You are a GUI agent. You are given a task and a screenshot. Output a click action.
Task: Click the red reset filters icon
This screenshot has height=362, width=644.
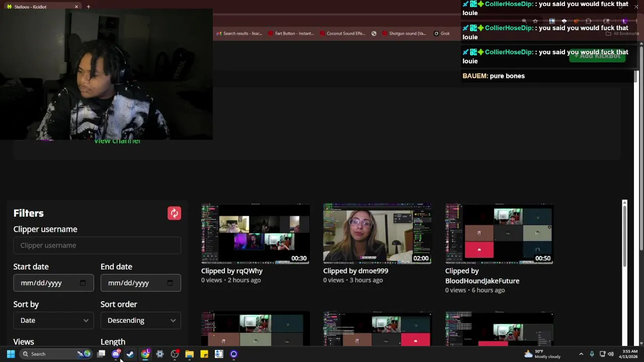click(174, 213)
